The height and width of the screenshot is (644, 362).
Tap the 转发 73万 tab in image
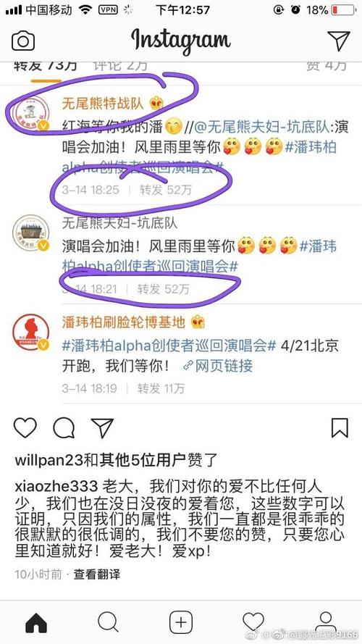tap(46, 66)
